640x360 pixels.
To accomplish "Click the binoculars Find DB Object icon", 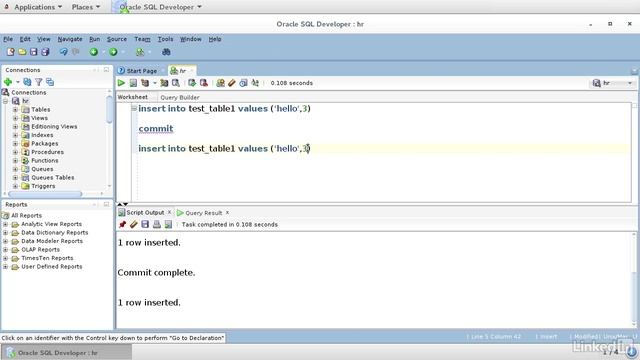I will 166,52.
